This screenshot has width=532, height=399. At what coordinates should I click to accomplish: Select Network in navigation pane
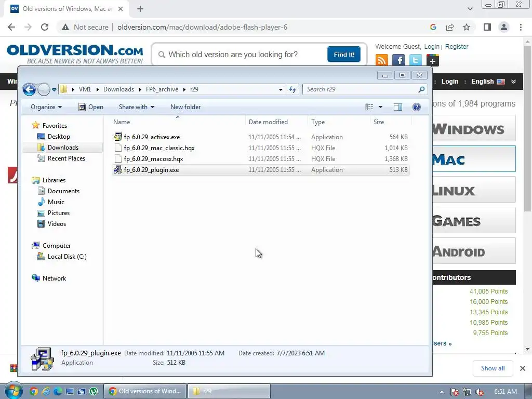tap(54, 278)
